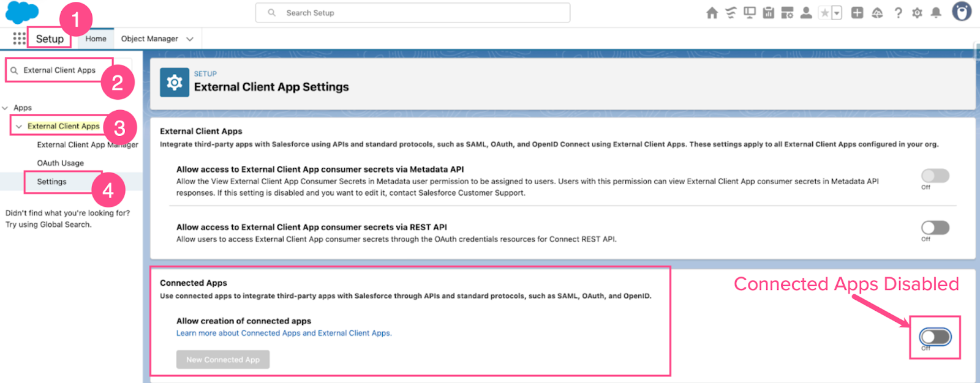
Task: Click the Salesforce cloud logo
Action: pyautogui.click(x=21, y=12)
